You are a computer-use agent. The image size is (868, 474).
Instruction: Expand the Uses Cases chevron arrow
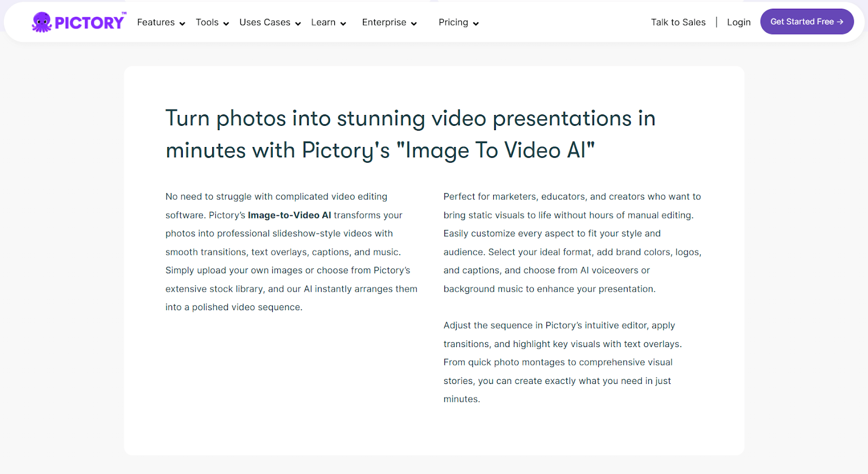point(298,23)
